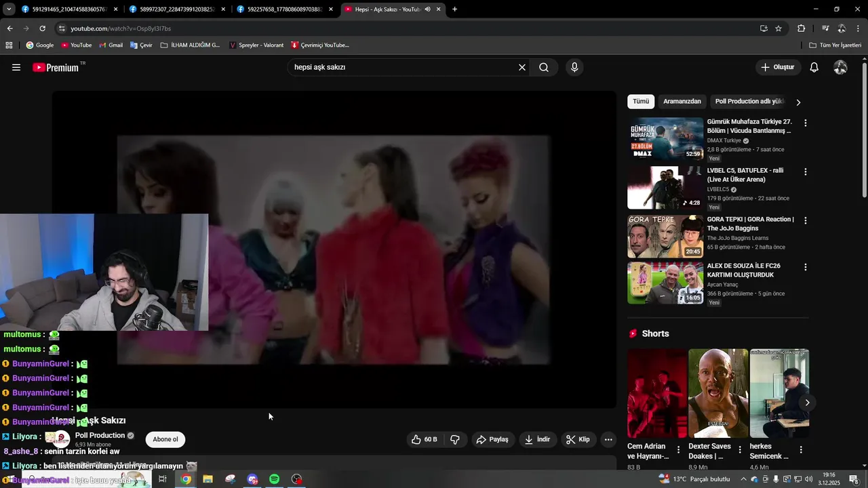
Task: Open options for Gümrük Muhafaza video
Action: 806,123
